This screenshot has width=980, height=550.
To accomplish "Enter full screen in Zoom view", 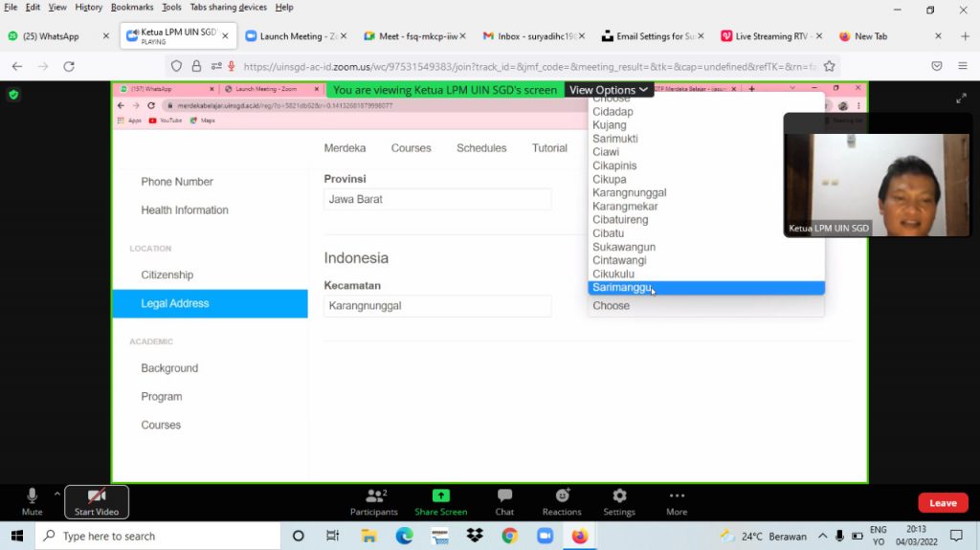I will point(961,99).
